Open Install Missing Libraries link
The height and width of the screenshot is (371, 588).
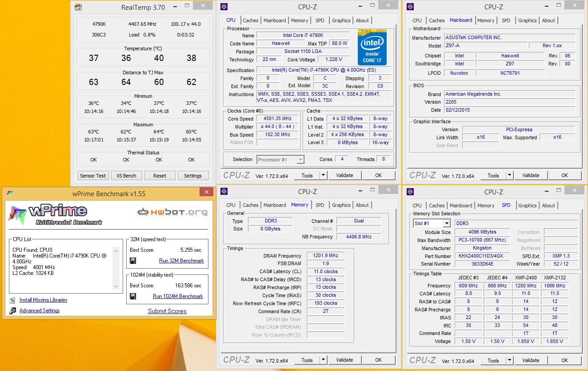tap(44, 300)
